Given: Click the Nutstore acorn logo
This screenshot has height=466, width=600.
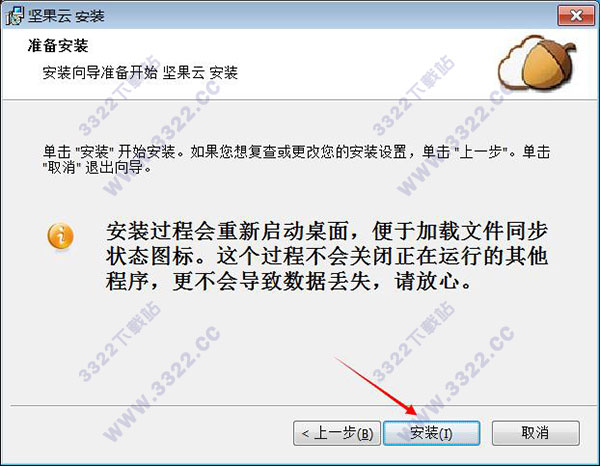Looking at the screenshot, I should tap(548, 63).
